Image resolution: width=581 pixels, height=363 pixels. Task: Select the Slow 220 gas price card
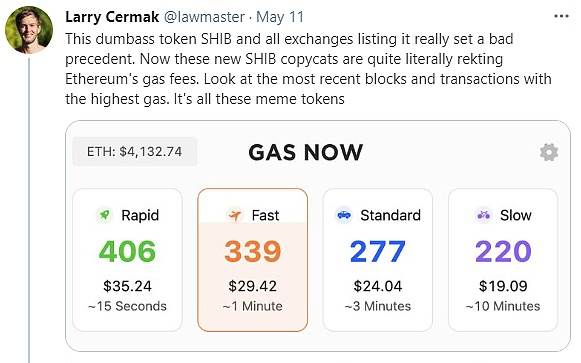(x=503, y=260)
